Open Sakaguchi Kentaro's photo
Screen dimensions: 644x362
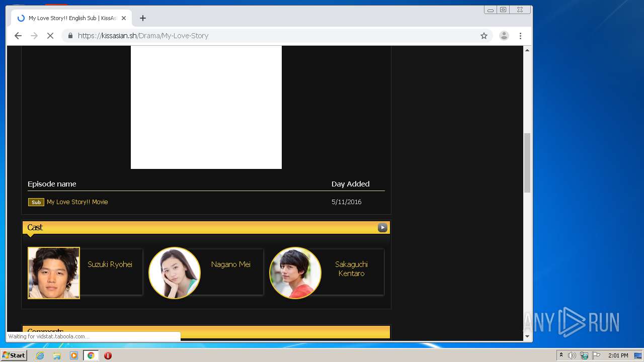click(x=295, y=273)
